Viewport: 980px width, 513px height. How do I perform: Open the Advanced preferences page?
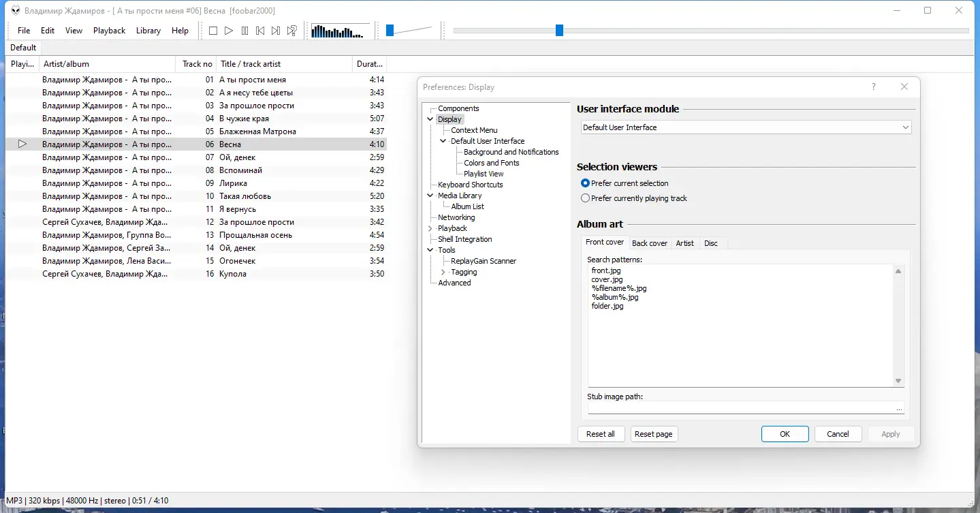454,283
